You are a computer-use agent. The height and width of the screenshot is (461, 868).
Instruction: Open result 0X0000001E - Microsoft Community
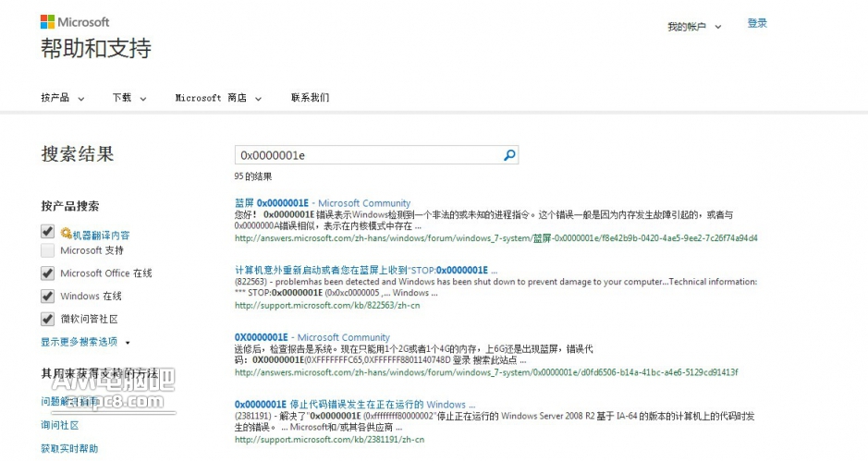tap(312, 337)
